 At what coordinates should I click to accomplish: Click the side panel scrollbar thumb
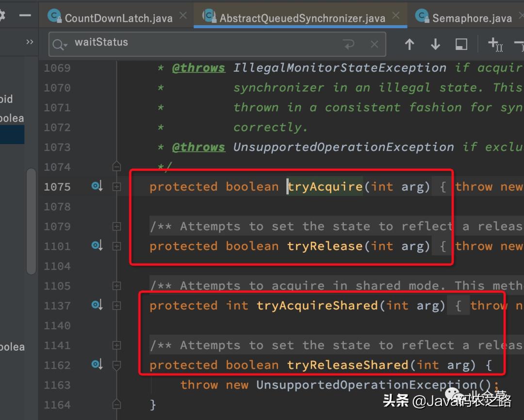pos(31,221)
